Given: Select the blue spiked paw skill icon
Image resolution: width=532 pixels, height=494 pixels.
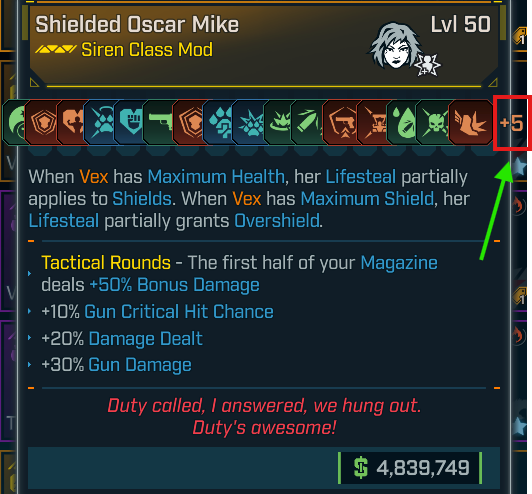Looking at the screenshot, I should click(x=250, y=122).
